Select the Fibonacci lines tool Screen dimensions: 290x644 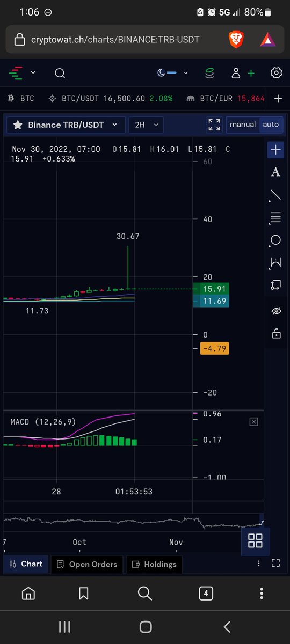point(275,217)
